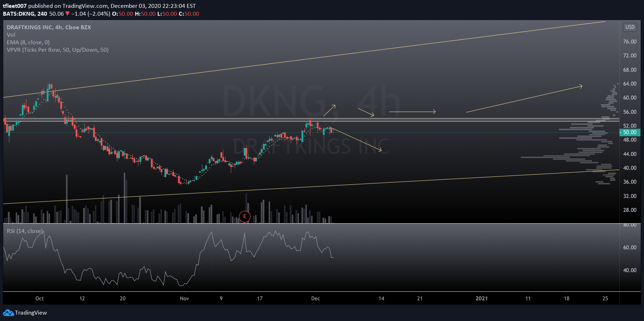This screenshot has height=321, width=644.
Task: Click the RSI (14, close) pane label
Action: click(25, 231)
